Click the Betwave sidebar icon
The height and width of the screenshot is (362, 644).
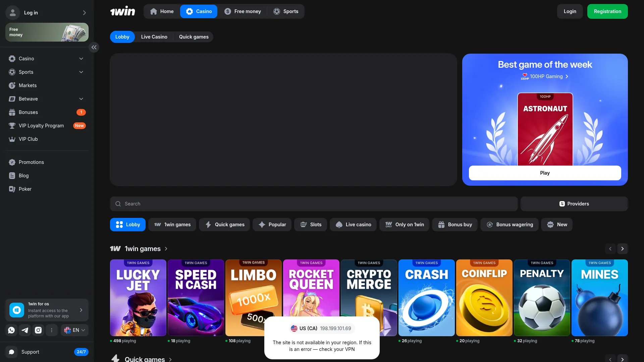12,99
